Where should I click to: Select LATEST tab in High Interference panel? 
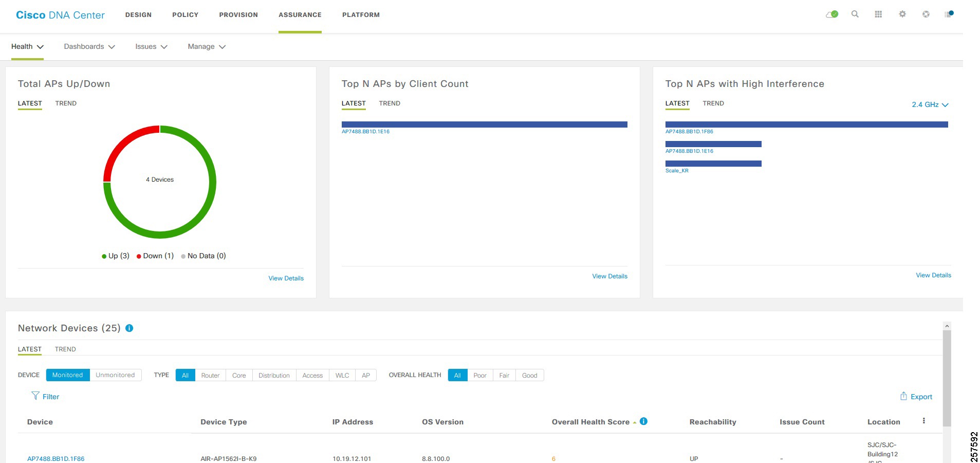click(x=677, y=103)
